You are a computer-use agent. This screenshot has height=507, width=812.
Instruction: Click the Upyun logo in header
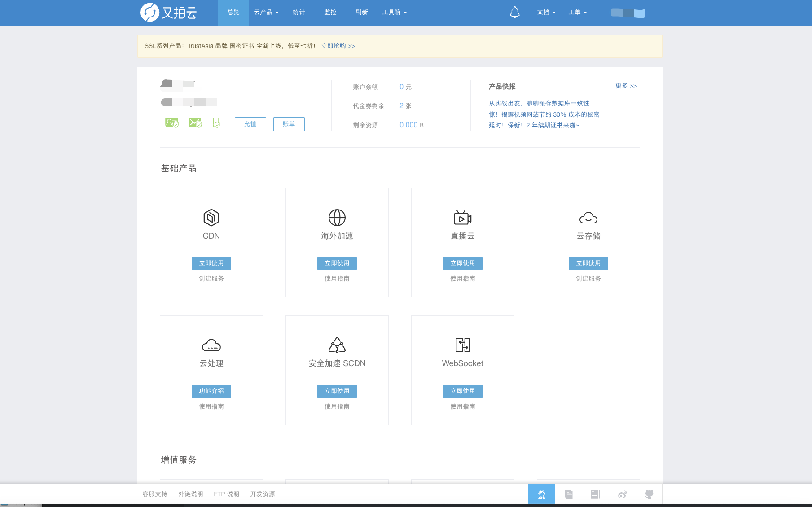point(169,13)
